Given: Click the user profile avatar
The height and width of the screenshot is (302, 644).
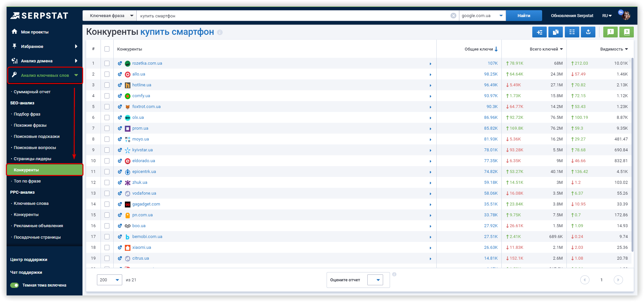Looking at the screenshot, I should (626, 15).
